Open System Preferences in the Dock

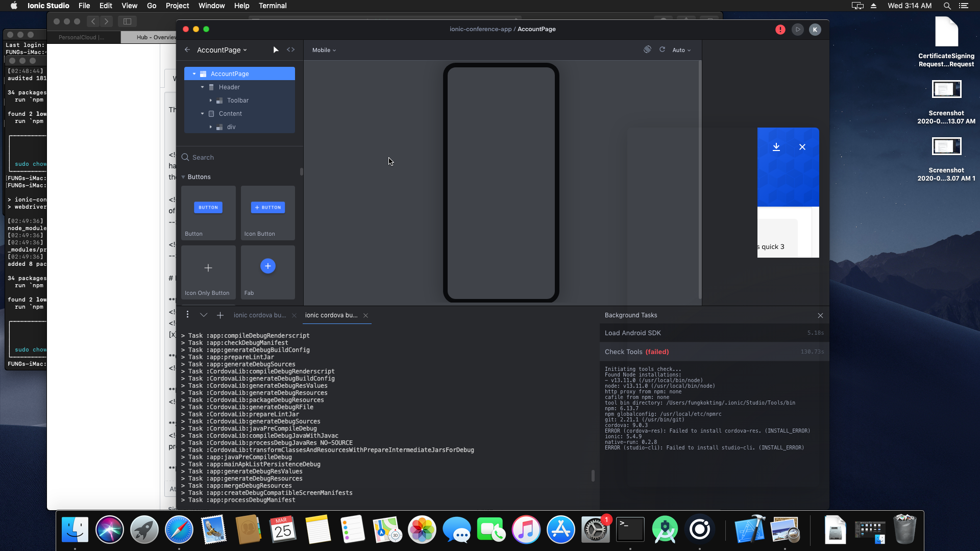click(596, 530)
